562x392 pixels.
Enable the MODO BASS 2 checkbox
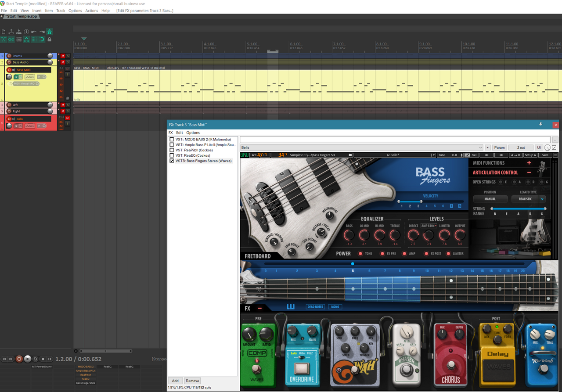click(x=172, y=140)
